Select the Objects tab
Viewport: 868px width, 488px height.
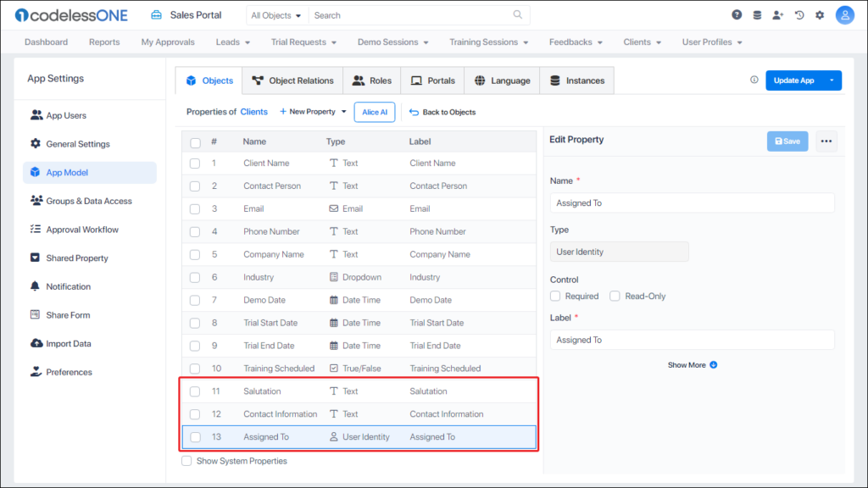[209, 80]
